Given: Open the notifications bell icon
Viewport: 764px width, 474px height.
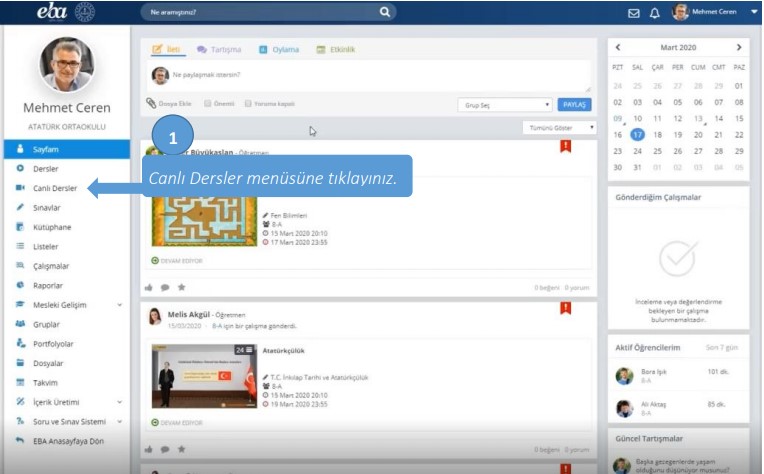Looking at the screenshot, I should [x=655, y=13].
